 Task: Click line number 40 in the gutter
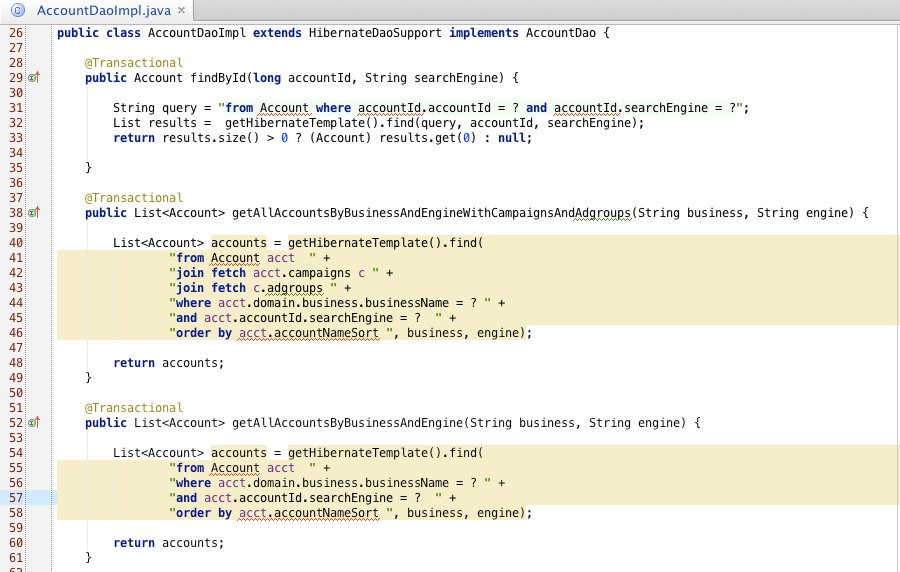click(16, 243)
